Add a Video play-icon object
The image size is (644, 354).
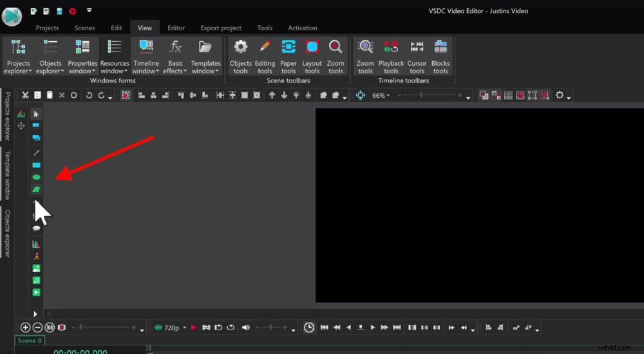pos(36,292)
